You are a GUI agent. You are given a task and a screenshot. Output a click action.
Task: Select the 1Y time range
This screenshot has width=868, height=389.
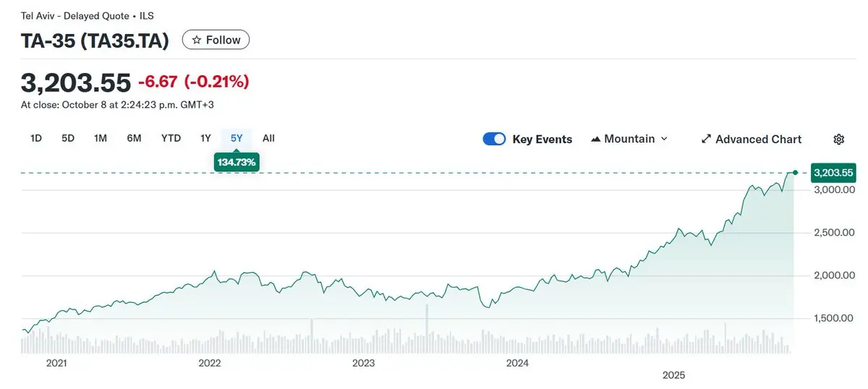(x=205, y=138)
